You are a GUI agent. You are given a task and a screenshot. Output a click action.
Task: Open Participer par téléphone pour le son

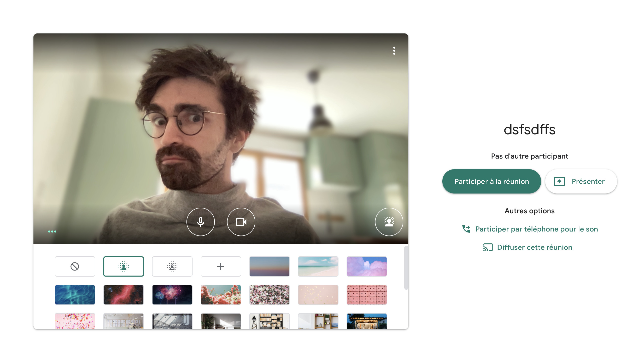click(x=530, y=229)
